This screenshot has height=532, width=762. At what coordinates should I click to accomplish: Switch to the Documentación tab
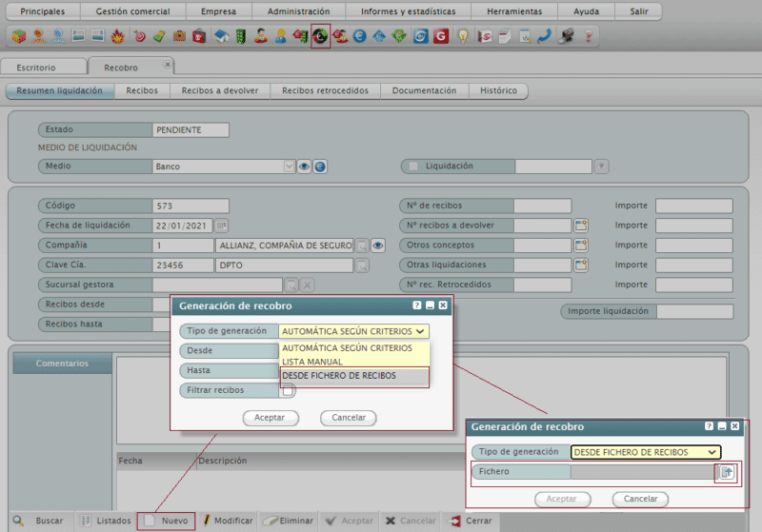pos(424,90)
